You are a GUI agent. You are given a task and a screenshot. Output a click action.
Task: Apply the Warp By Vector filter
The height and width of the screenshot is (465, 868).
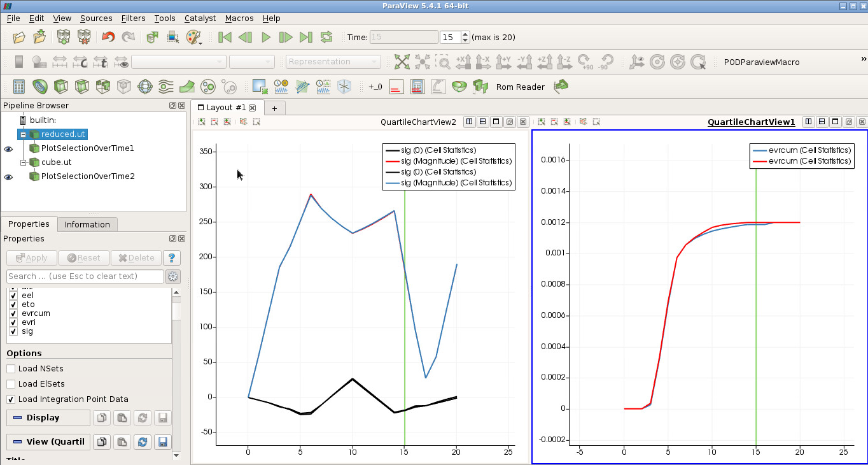pyautogui.click(x=186, y=86)
